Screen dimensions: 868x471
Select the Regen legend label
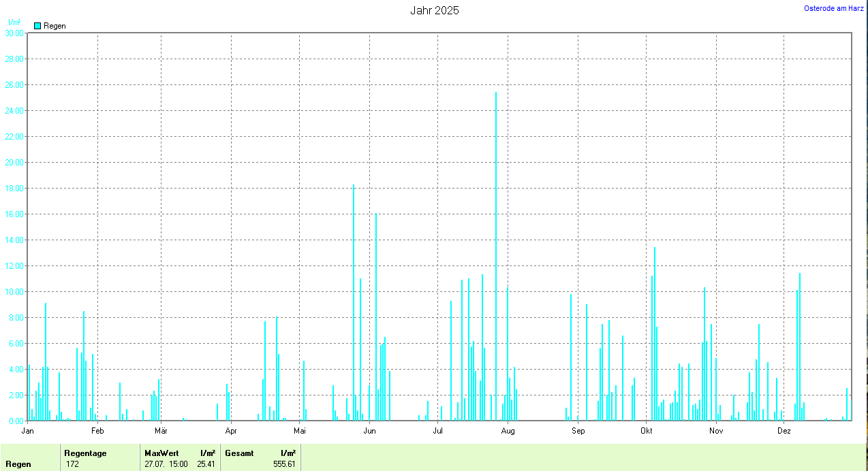[x=55, y=26]
